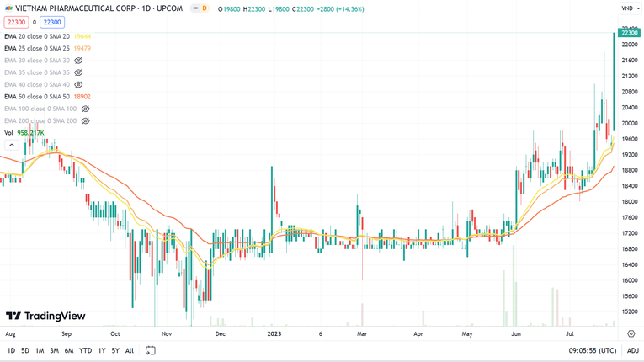Switch to the 1M time range

(x=40, y=350)
